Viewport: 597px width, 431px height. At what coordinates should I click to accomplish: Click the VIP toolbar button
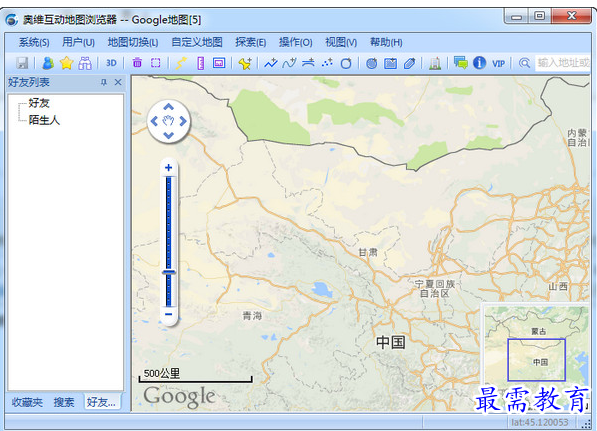(498, 63)
